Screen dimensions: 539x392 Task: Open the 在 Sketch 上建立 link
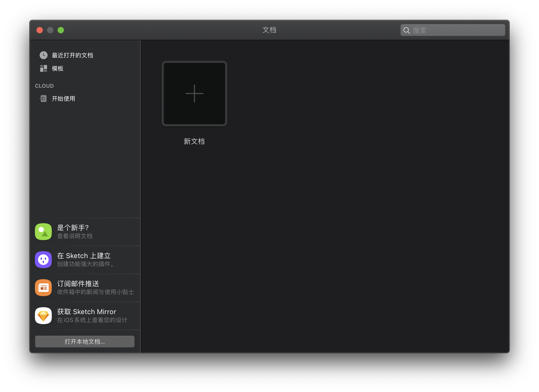pyautogui.click(x=84, y=256)
